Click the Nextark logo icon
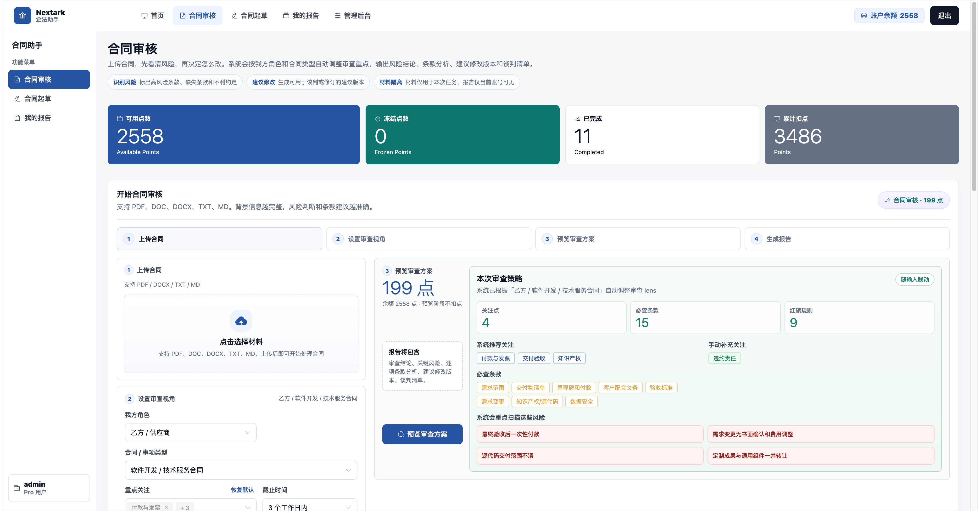 [x=22, y=16]
